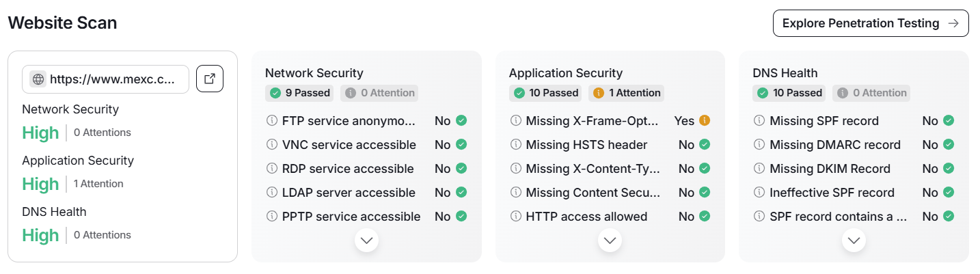The width and height of the screenshot is (980, 274).
Task: Click the Missing DMARC record row
Action: click(835, 145)
